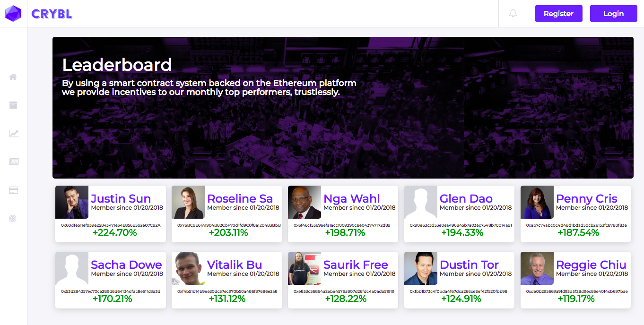Select Reggie Chiu's profile photo

pyautogui.click(x=537, y=268)
